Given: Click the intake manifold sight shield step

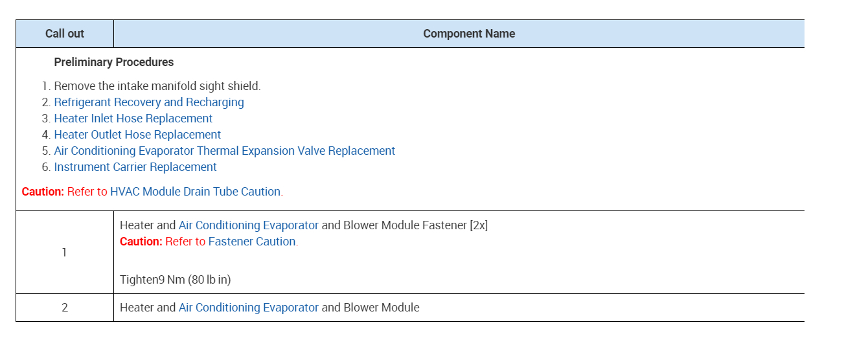Looking at the screenshot, I should tap(157, 86).
